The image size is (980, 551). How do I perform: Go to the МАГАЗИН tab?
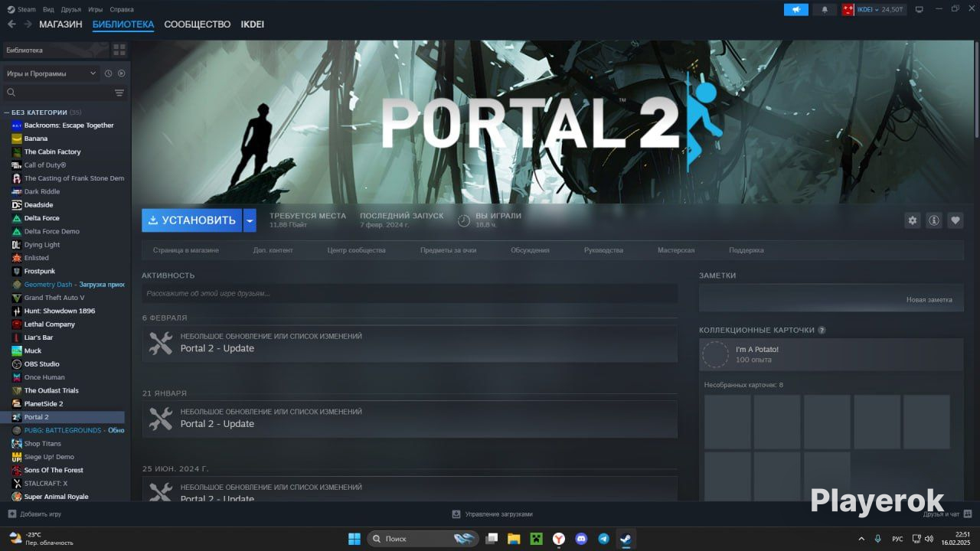coord(60,24)
